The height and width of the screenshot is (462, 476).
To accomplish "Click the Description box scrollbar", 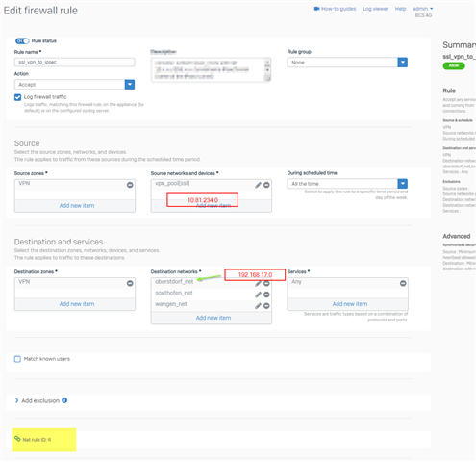I will tap(267, 69).
